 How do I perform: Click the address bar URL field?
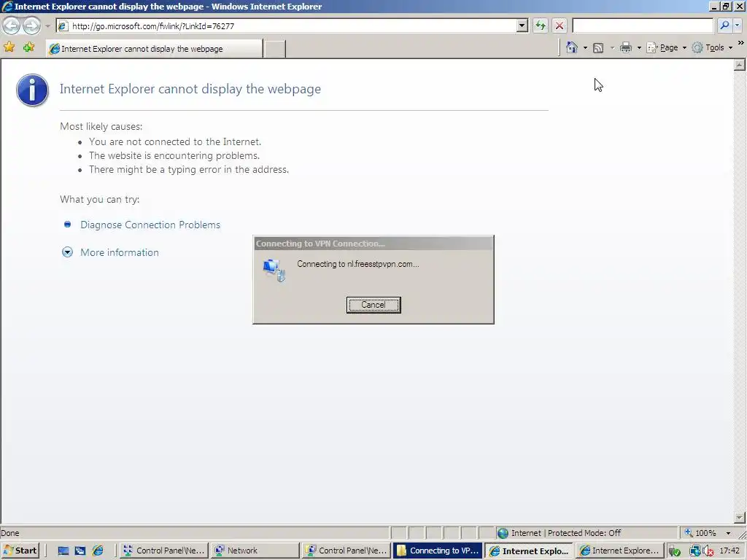293,26
